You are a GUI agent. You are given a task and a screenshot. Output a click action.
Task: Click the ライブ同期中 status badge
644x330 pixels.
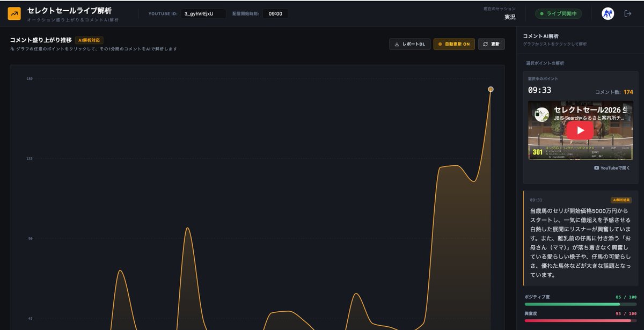point(559,14)
